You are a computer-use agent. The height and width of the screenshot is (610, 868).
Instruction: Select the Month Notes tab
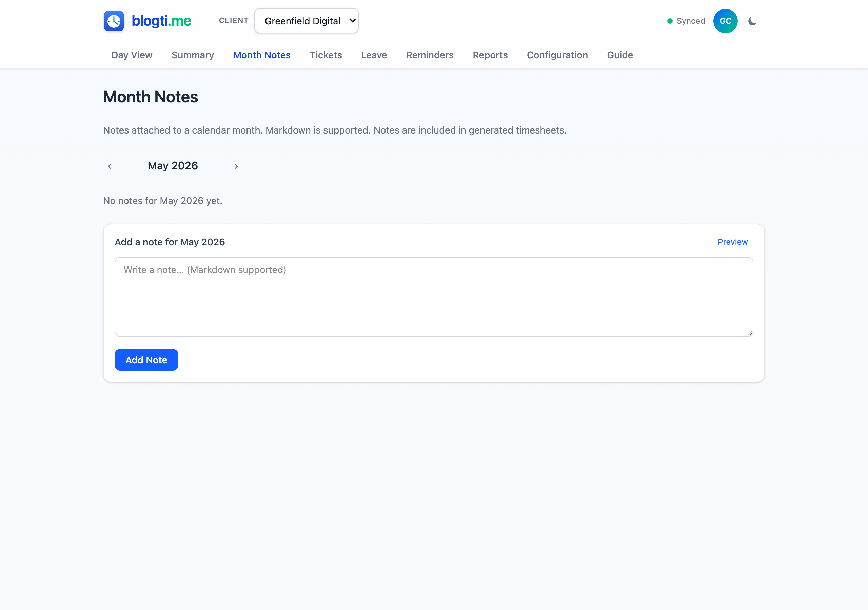coord(262,55)
